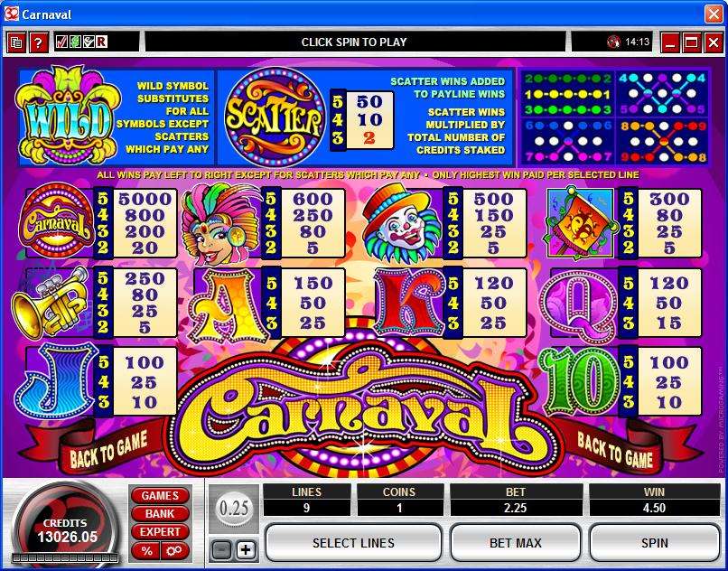Viewport: 728px width, 571px height.
Task: Click the R status icon
Action: [102, 42]
